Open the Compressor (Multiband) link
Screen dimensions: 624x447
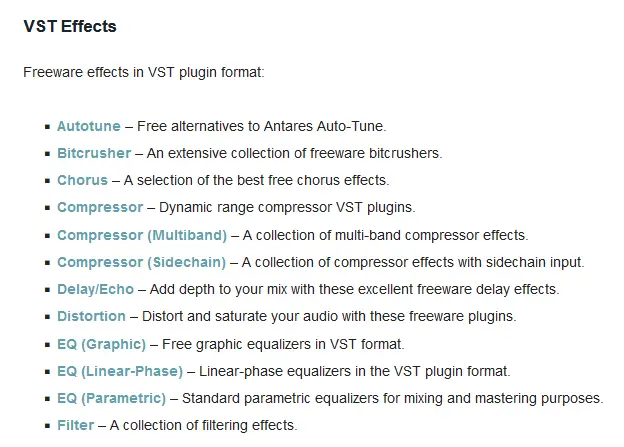tap(142, 235)
